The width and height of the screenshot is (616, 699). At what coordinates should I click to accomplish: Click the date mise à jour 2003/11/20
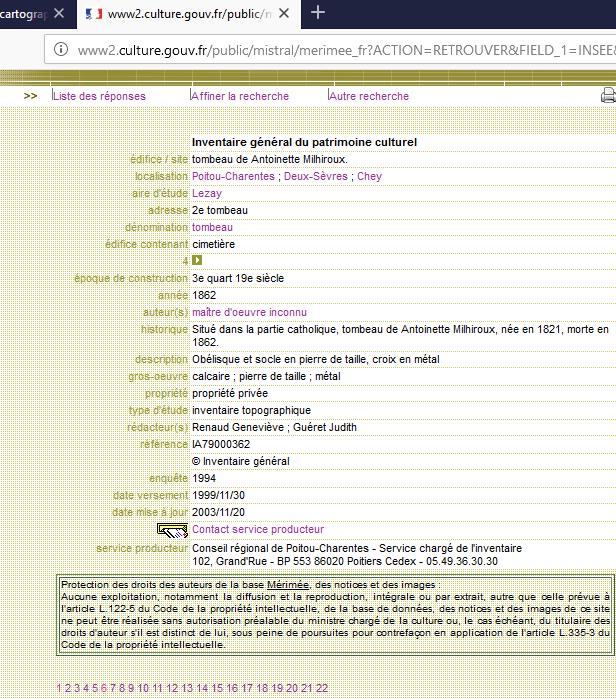[218, 512]
